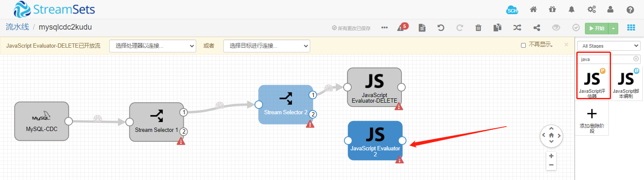Open 选择目标进行连接 dropdown
The width and height of the screenshot is (644, 180).
tap(267, 46)
